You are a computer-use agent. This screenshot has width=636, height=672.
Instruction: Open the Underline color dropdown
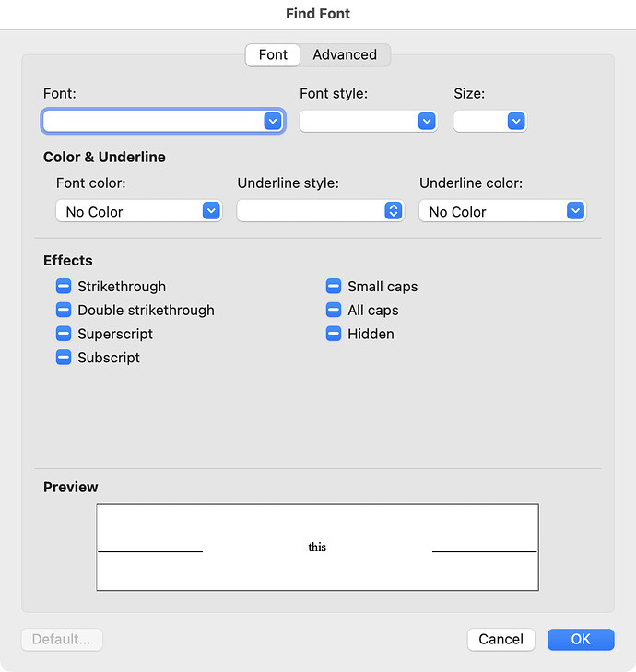tap(502, 211)
